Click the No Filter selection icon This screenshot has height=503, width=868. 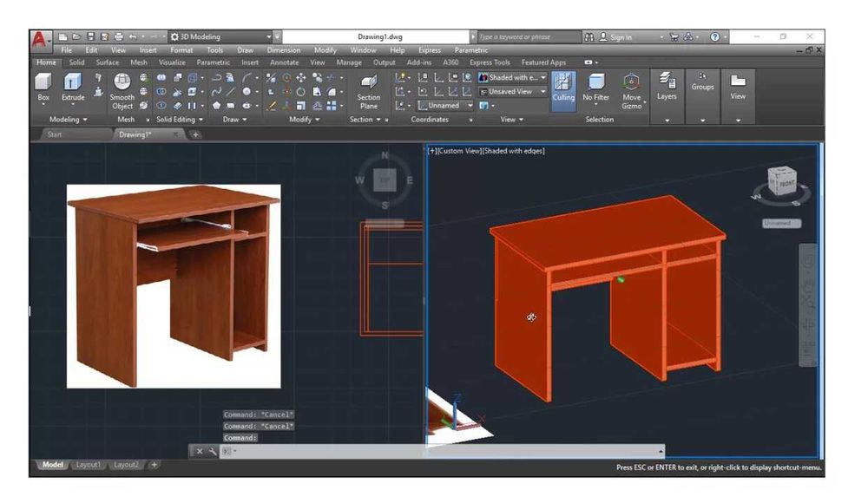[x=595, y=87]
